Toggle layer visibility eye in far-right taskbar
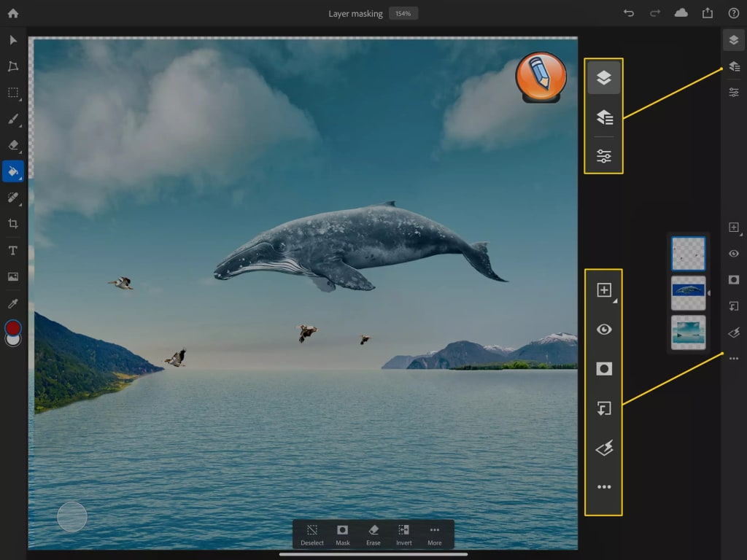 734,254
